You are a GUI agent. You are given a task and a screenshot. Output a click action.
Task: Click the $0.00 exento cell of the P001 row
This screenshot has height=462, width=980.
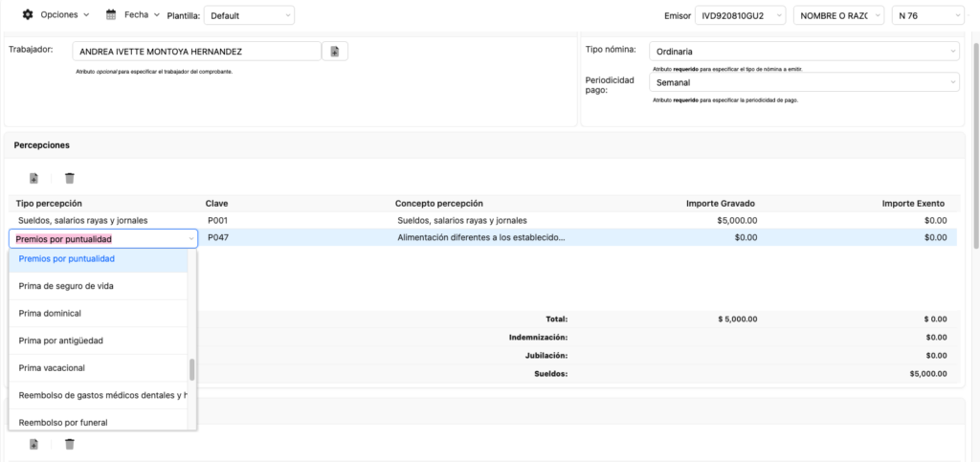click(x=936, y=220)
